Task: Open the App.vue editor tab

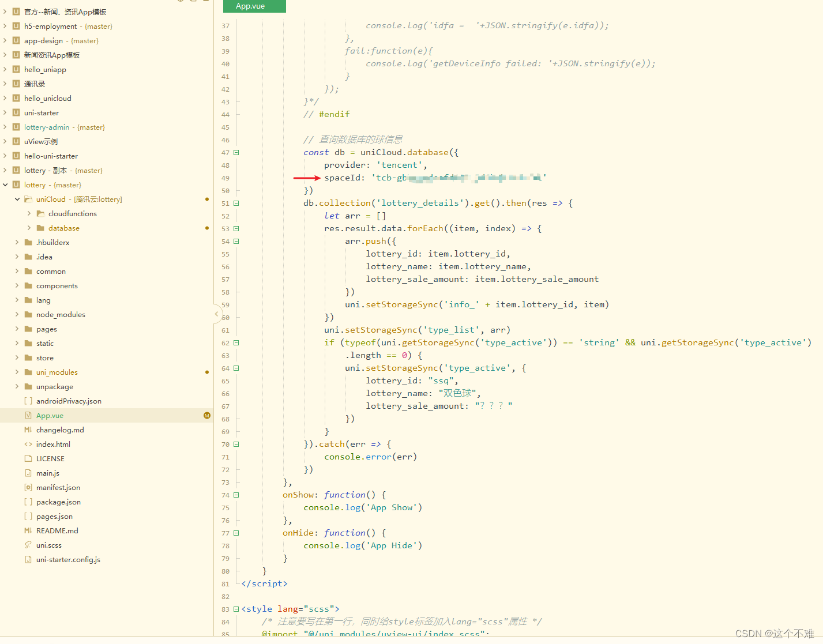Action: pyautogui.click(x=254, y=6)
